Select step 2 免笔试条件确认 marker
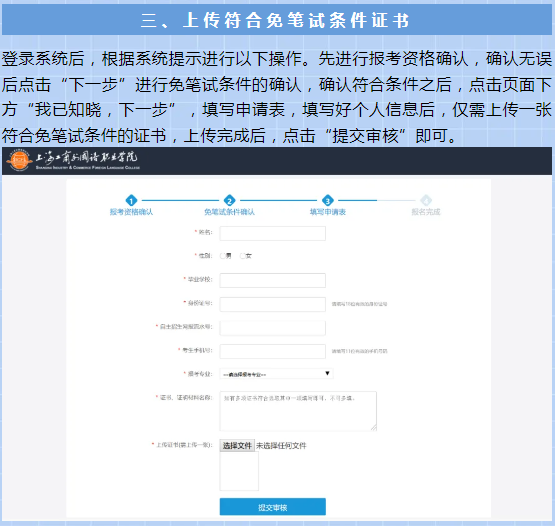 [x=229, y=201]
